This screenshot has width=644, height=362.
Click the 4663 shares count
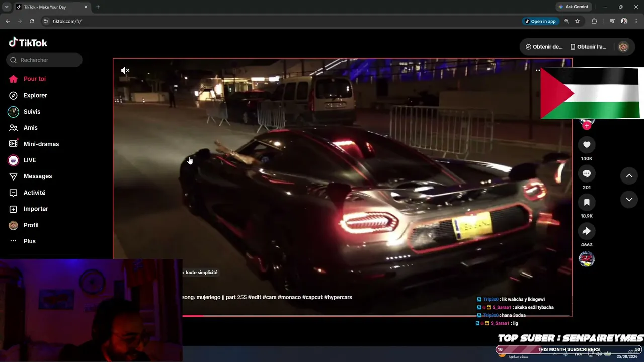[587, 245]
